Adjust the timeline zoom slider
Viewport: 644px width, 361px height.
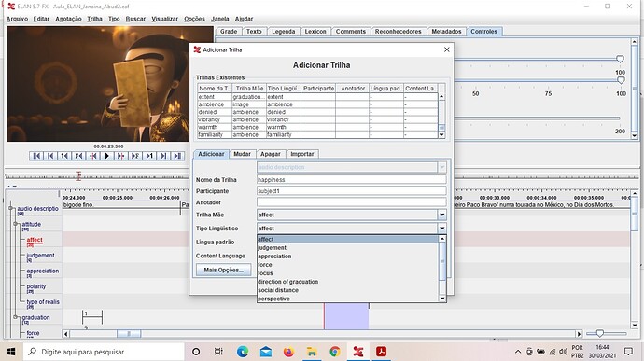click(x=600, y=333)
